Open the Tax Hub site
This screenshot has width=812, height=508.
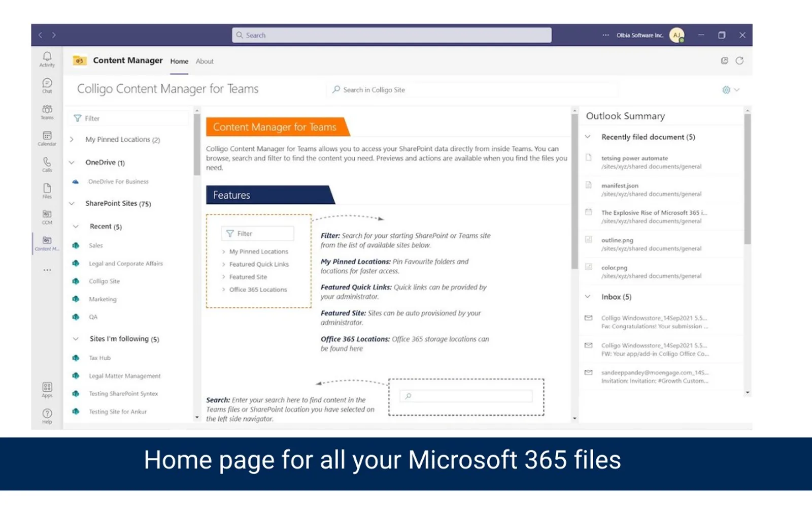point(99,358)
